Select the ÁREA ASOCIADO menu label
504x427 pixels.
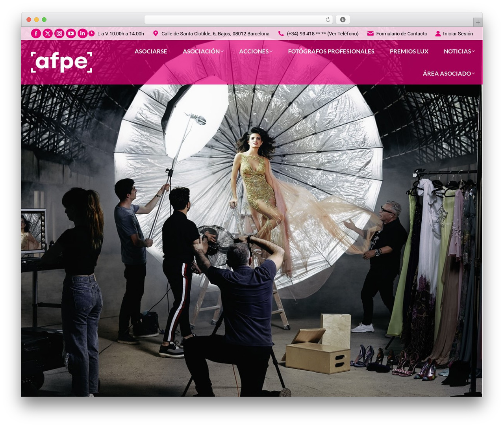(x=447, y=73)
